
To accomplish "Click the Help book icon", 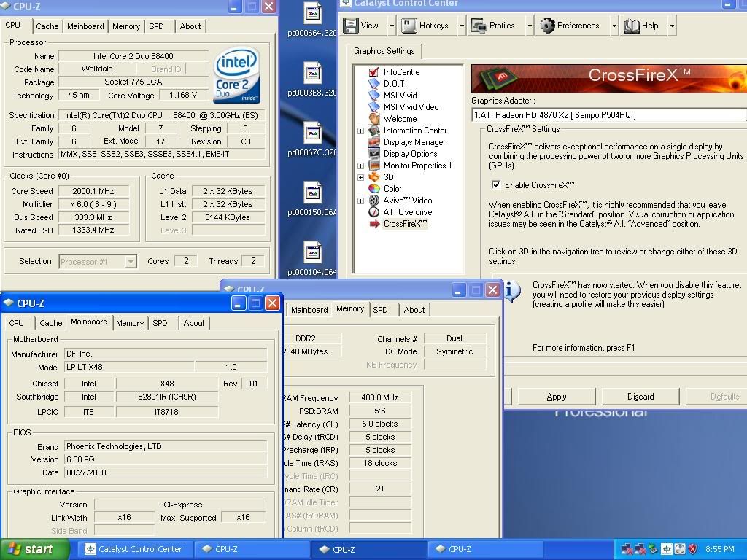I will coord(631,26).
